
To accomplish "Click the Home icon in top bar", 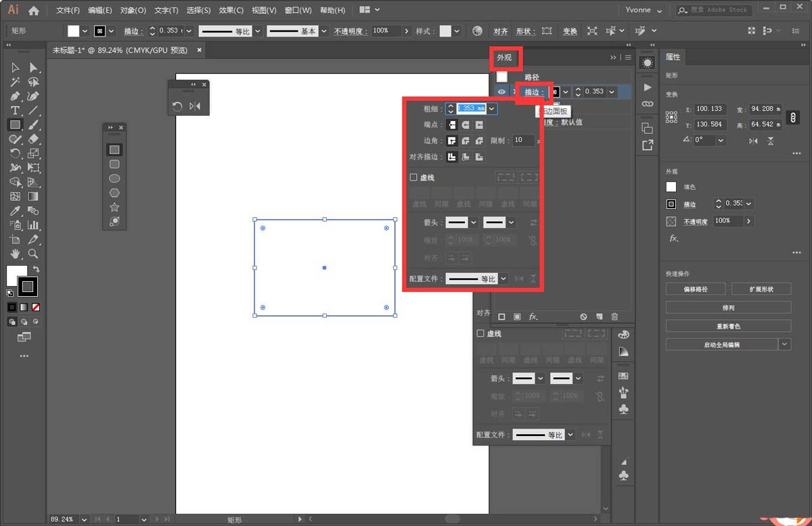I will [x=34, y=10].
